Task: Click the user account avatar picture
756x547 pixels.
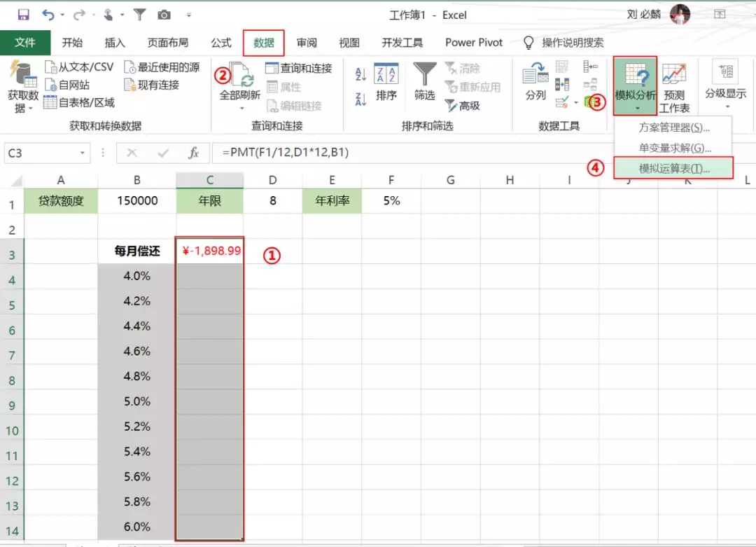Action: pyautogui.click(x=680, y=14)
